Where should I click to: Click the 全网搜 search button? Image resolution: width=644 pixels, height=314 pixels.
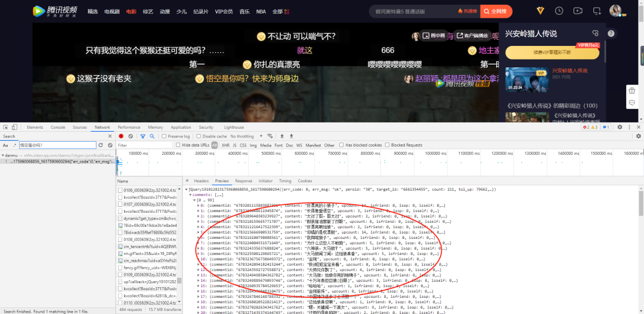tap(496, 11)
